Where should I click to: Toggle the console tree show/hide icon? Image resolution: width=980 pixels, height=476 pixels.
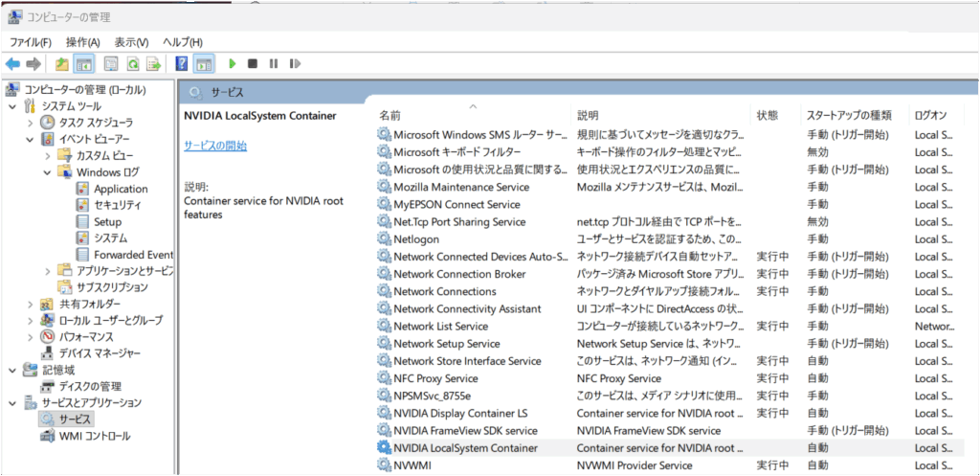(x=84, y=64)
